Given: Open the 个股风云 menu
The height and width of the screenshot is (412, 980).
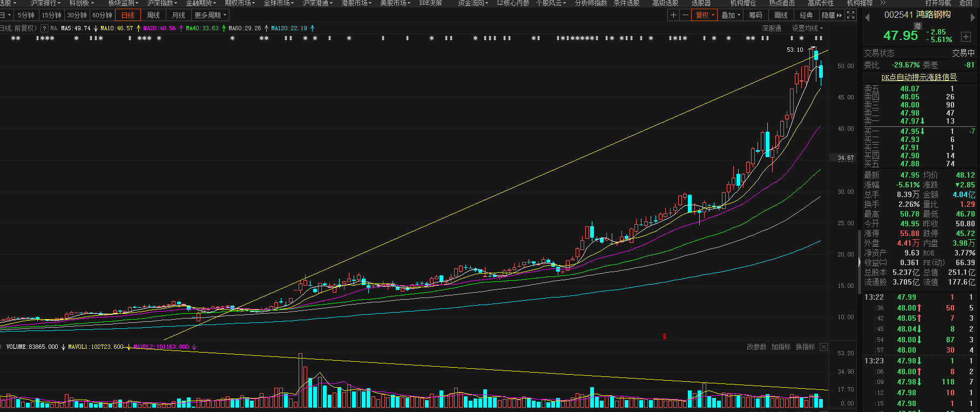Looking at the screenshot, I should 551,3.
